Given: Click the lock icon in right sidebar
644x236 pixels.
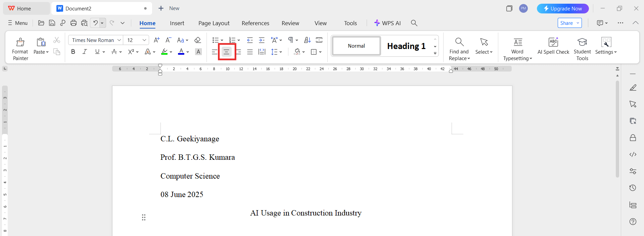Looking at the screenshot, I should [633, 138].
